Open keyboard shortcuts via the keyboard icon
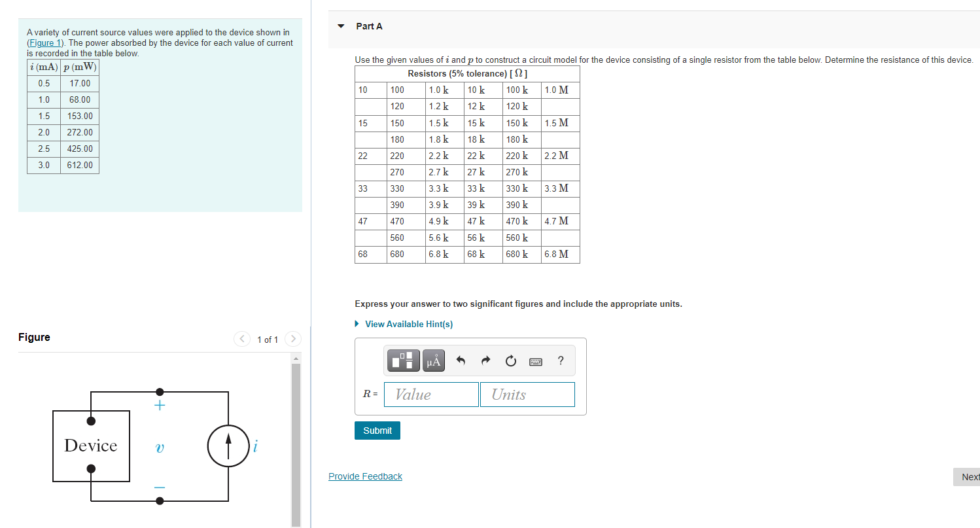Screen dimensions: 980x528 [535, 361]
